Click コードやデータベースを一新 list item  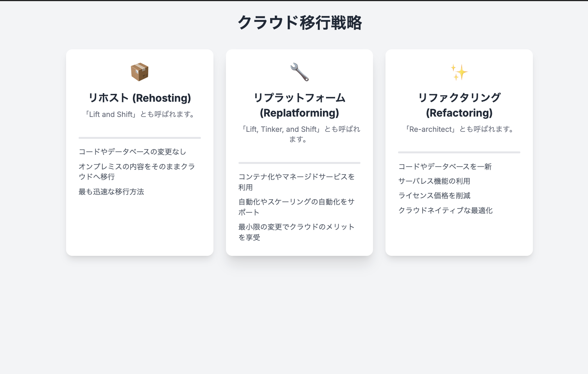[x=445, y=167]
